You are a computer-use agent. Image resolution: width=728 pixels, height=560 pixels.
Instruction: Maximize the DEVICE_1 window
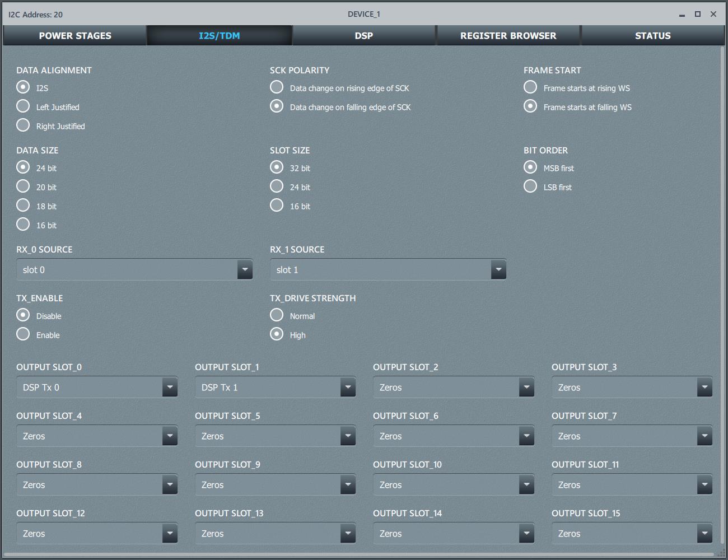click(698, 14)
